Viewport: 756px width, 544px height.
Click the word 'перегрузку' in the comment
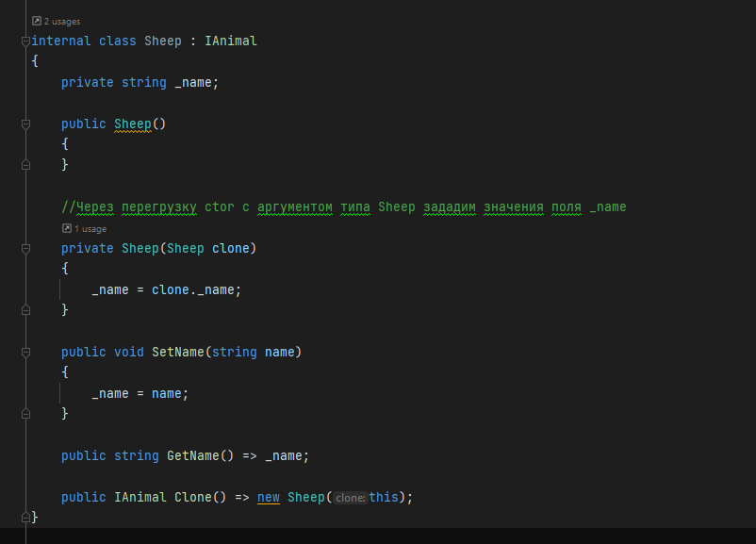click(159, 206)
